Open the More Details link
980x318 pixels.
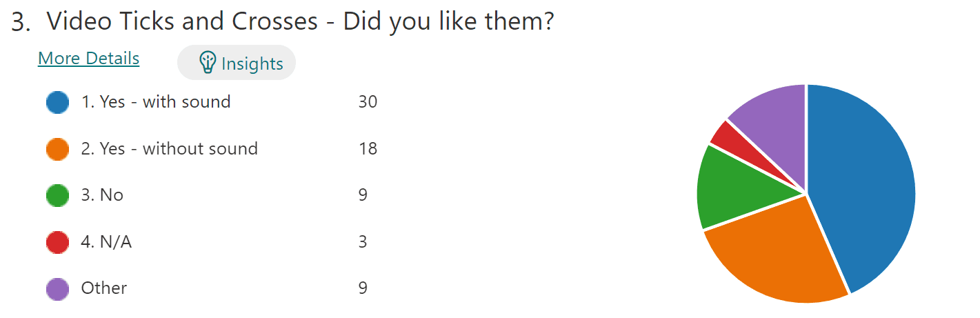pos(89,59)
